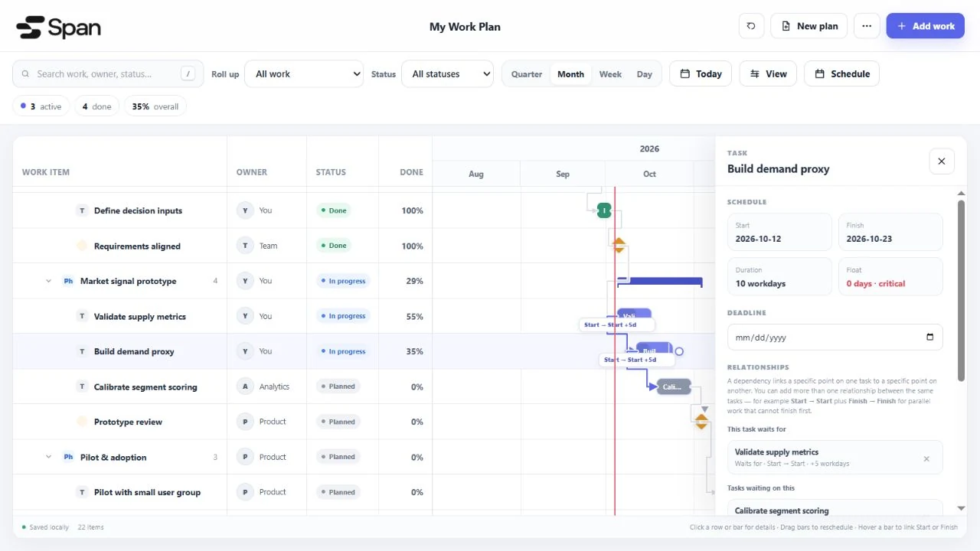Remove the Validate supply metrics dependency
This screenshot has height=551, width=980.
[926, 459]
